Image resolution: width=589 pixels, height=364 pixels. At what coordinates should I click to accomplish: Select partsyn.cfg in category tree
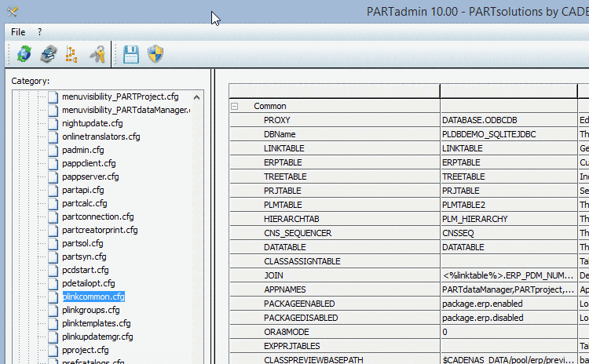tap(84, 257)
